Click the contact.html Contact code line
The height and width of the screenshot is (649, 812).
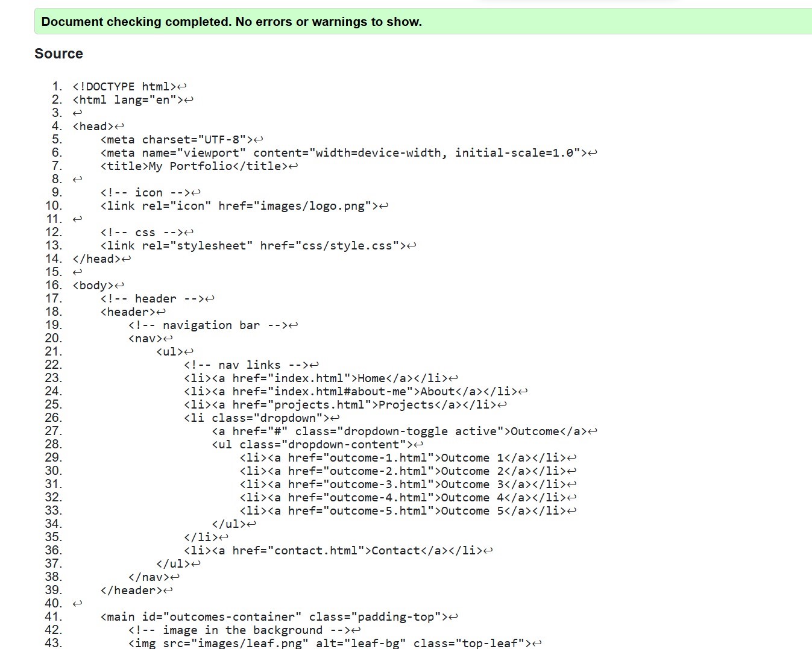pyautogui.click(x=333, y=551)
